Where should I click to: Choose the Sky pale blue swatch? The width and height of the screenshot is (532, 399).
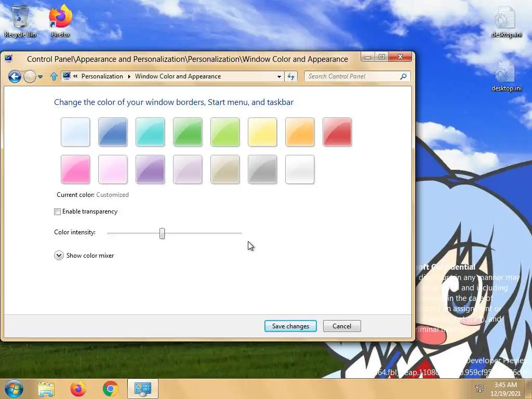[75, 132]
